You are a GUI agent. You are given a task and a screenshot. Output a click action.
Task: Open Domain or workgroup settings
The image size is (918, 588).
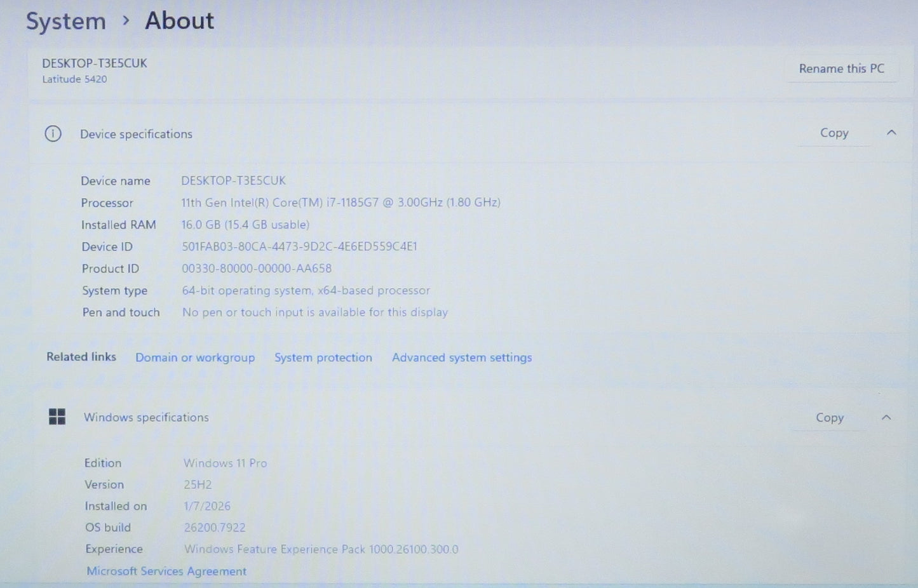coord(195,357)
